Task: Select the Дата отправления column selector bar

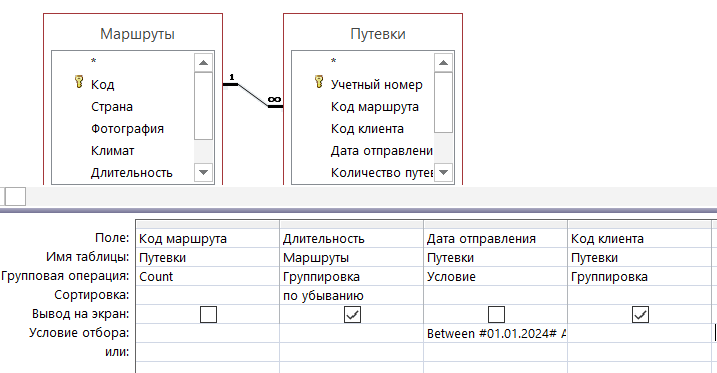Action: tap(496, 224)
